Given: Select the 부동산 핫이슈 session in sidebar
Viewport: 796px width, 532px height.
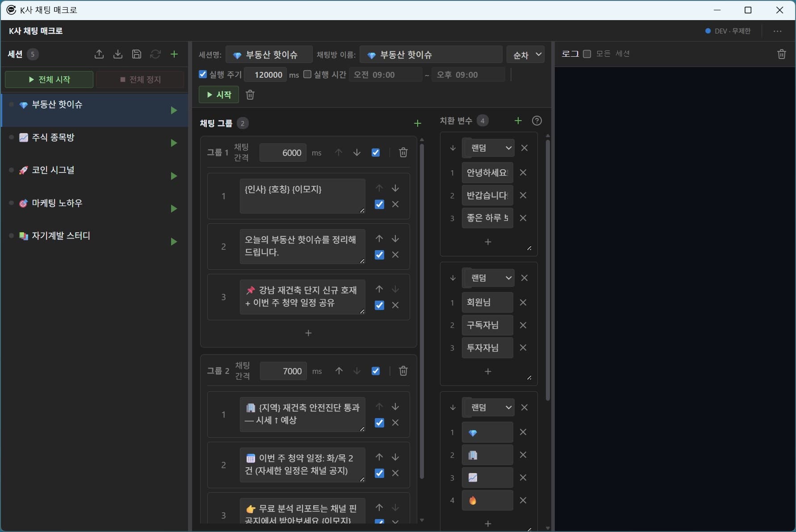Looking at the screenshot, I should point(95,110).
